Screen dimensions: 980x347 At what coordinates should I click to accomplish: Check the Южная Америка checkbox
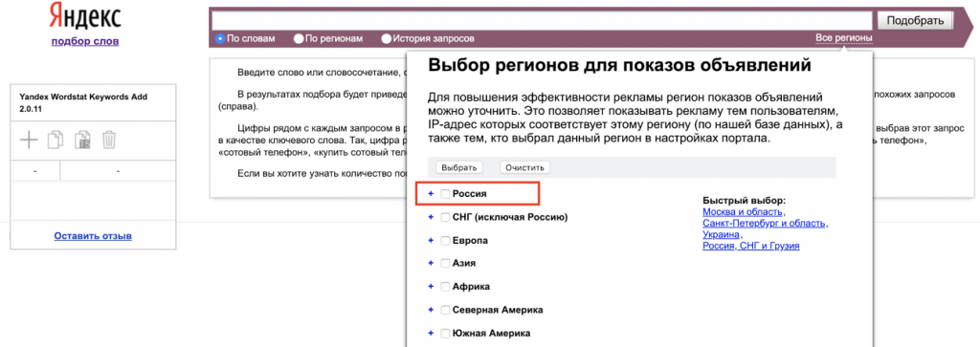(445, 333)
